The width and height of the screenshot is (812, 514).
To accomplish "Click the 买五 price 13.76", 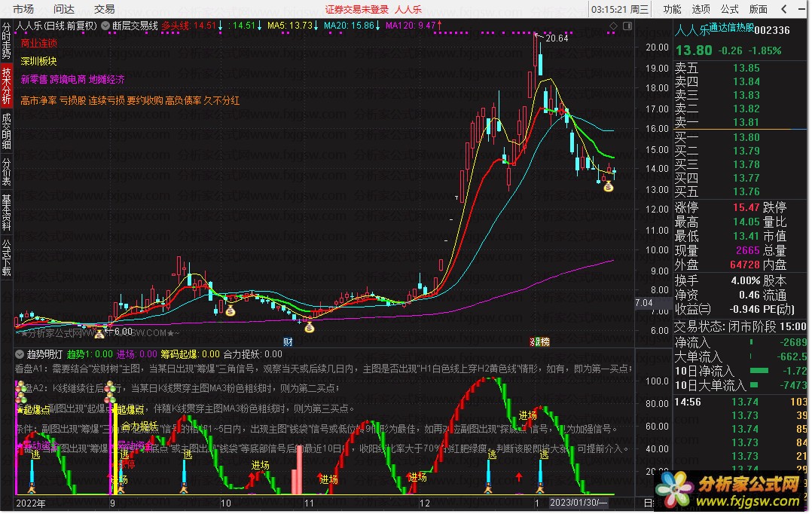I will pos(746,191).
